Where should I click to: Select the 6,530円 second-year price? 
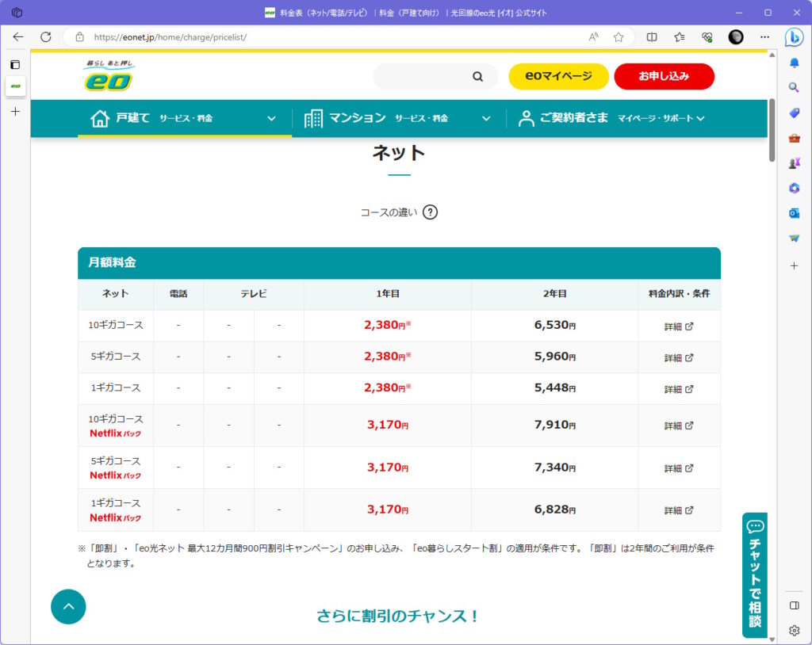pos(554,325)
